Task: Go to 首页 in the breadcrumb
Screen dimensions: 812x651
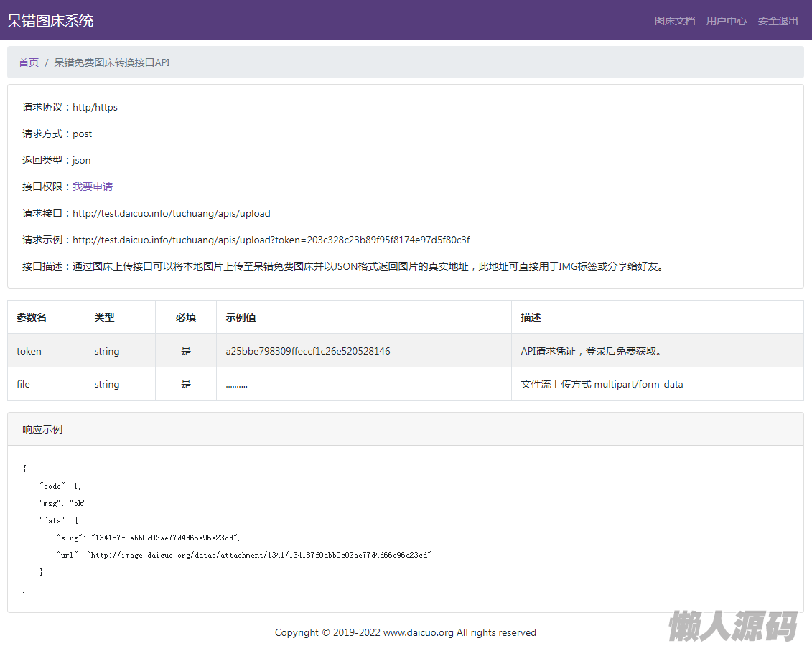Action: click(29, 62)
